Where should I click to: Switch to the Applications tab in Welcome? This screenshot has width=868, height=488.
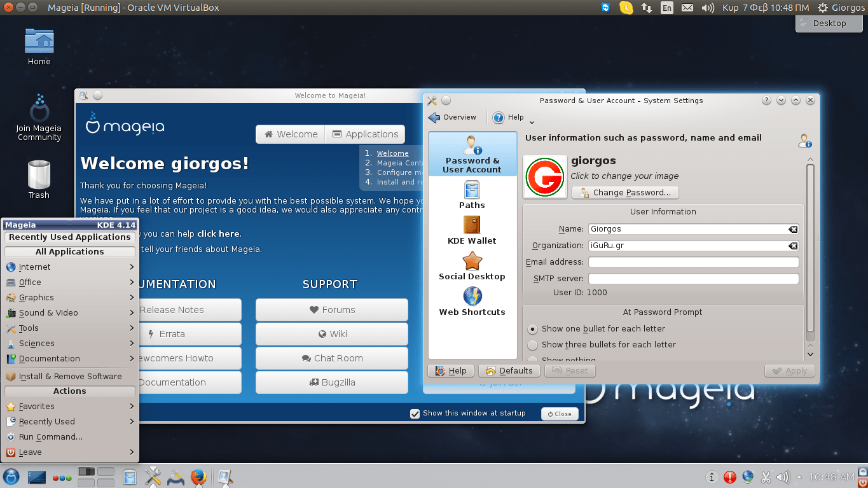tap(365, 134)
